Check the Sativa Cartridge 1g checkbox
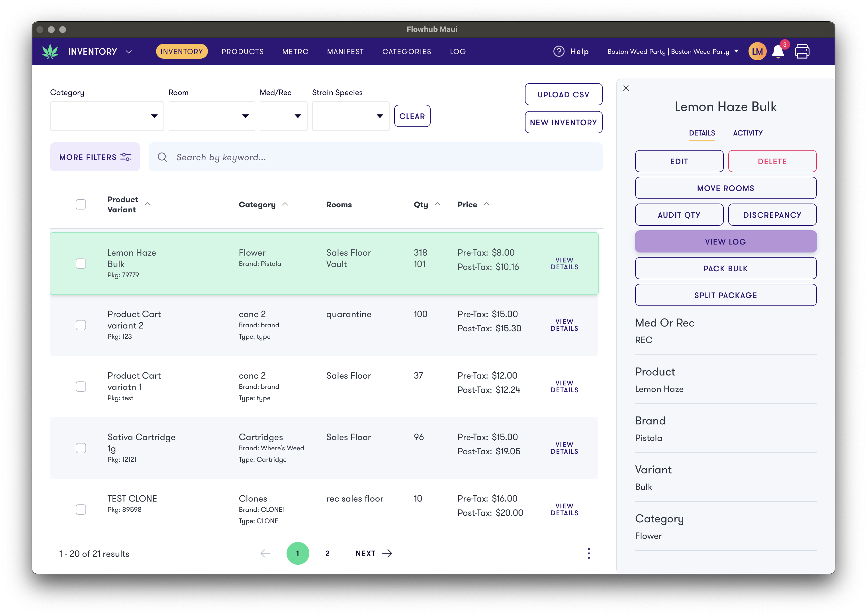The height and width of the screenshot is (616, 867). point(81,448)
